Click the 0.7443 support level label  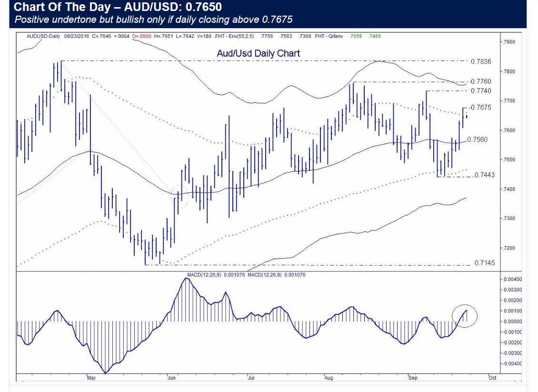485,175
